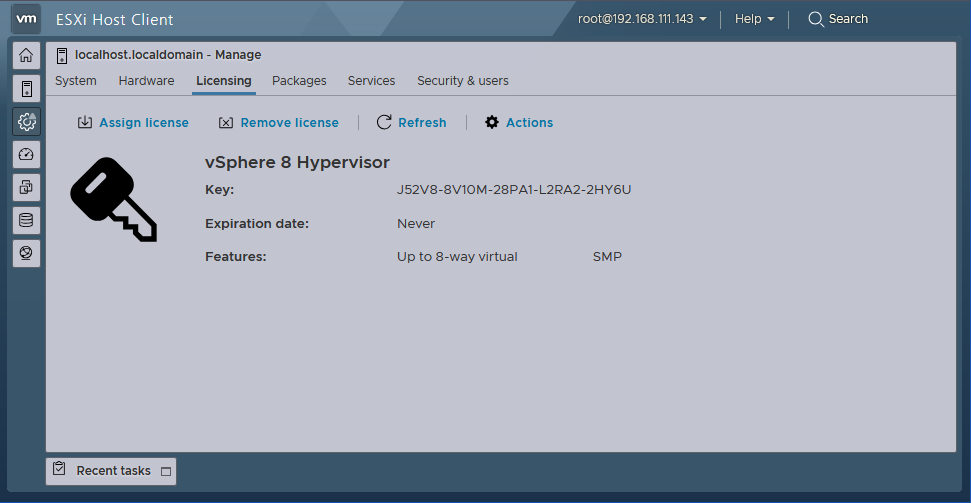Click the Assign license download icon

85,122
